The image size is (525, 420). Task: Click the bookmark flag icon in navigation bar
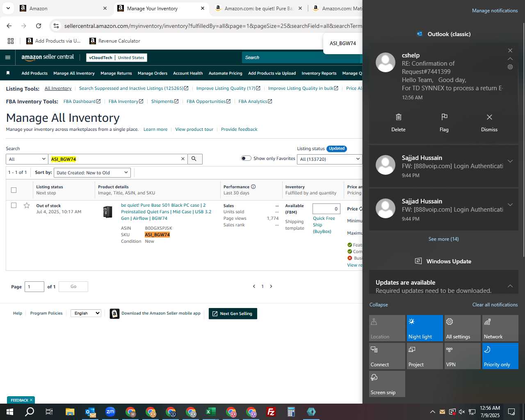8,73
